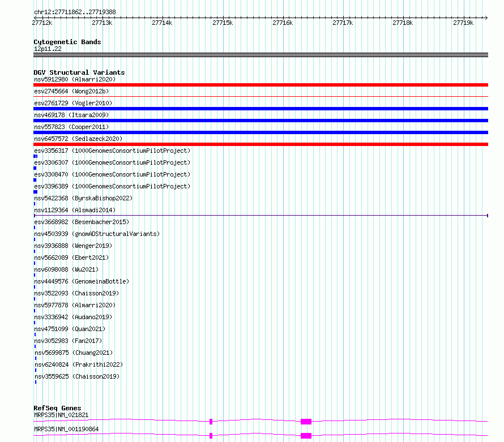The height and width of the screenshot is (442, 504).
Task: Click the 27716k ruler tick label
Action: [x=283, y=23]
